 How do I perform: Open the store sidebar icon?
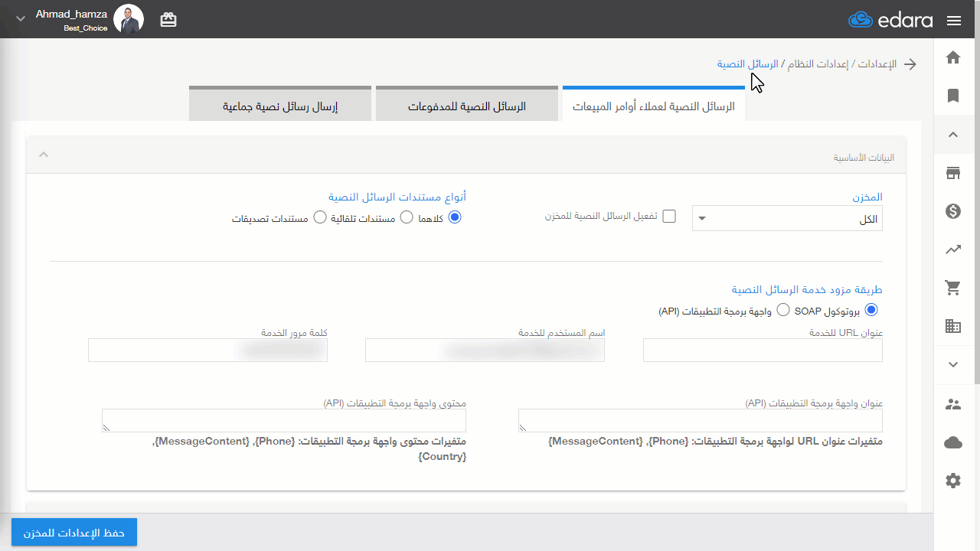tap(953, 173)
